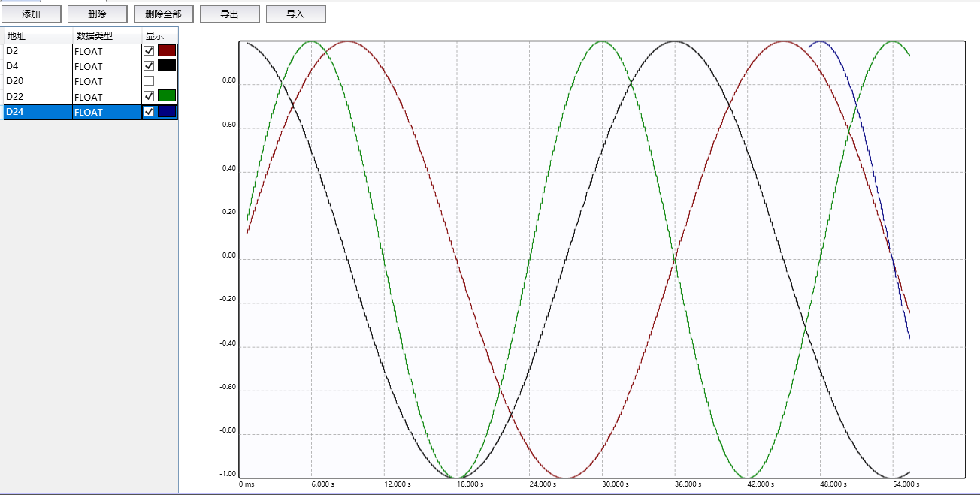Click the 添加 button to add an address
This screenshot has height=495, width=980.
pyautogui.click(x=32, y=14)
